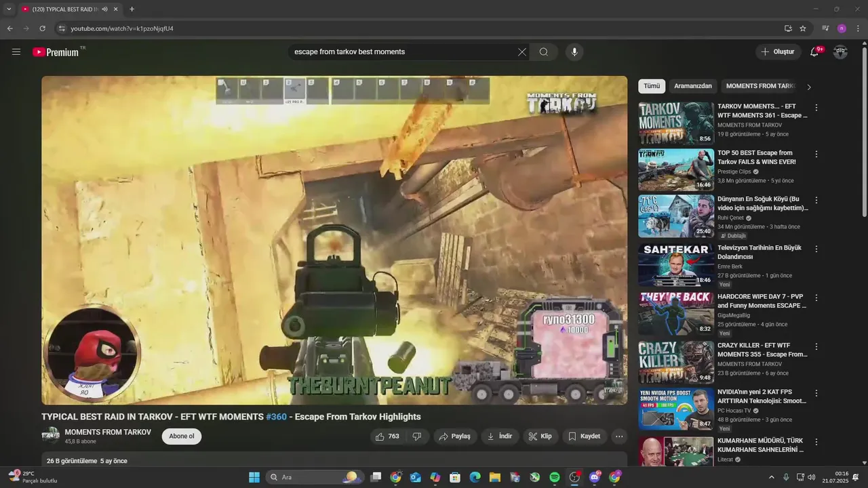Viewport: 868px width, 488px height.
Task: Open the tab search dropdown arrow
Action: click(x=9, y=9)
